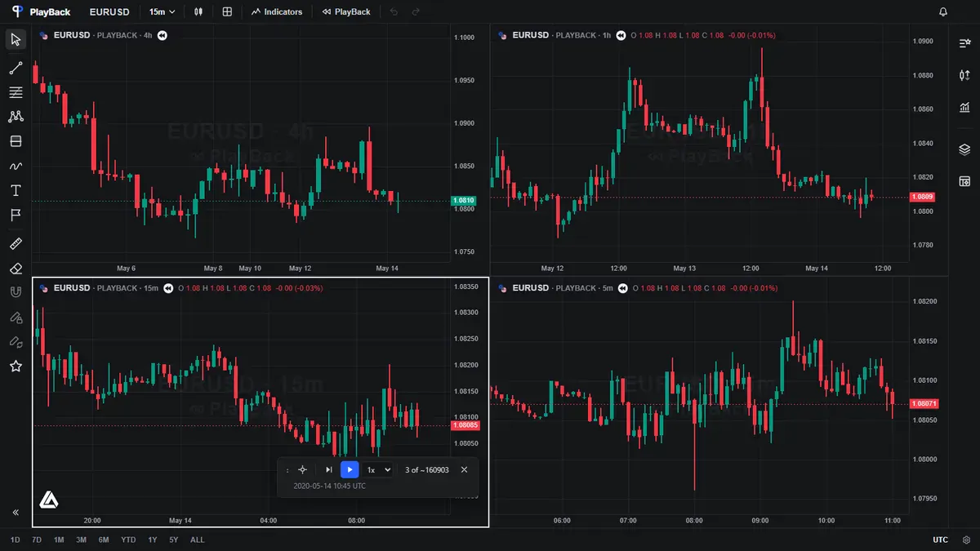Click the 1.08085 price label on 15m chart

click(466, 425)
